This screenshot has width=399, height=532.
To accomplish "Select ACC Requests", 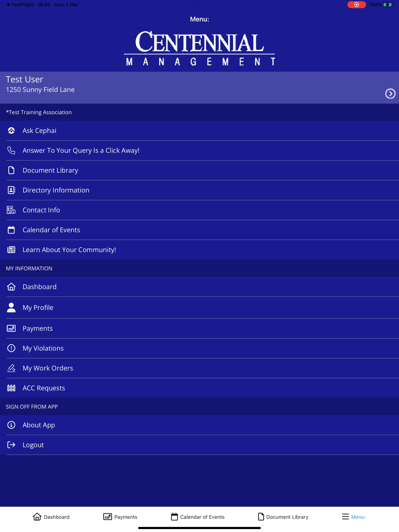I will (x=199, y=388).
